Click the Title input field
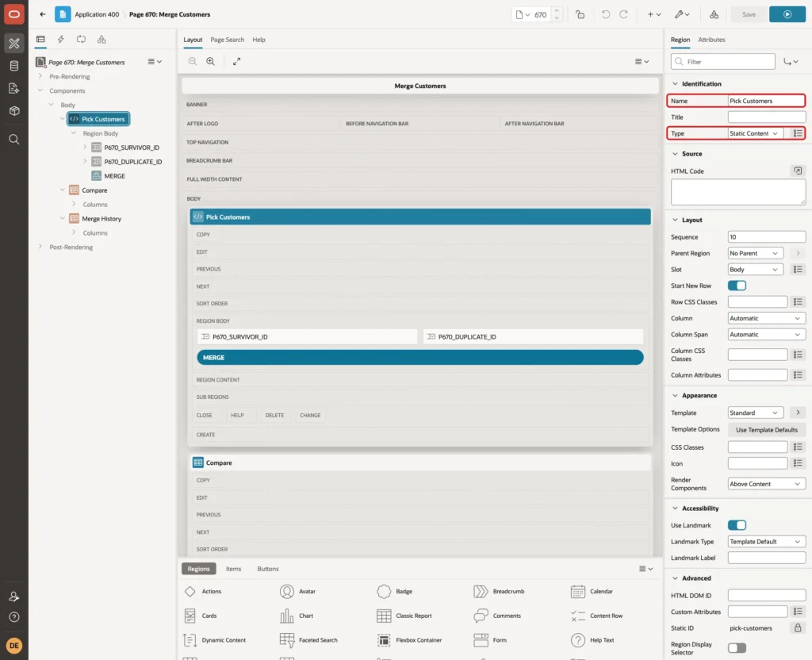 [x=767, y=117]
